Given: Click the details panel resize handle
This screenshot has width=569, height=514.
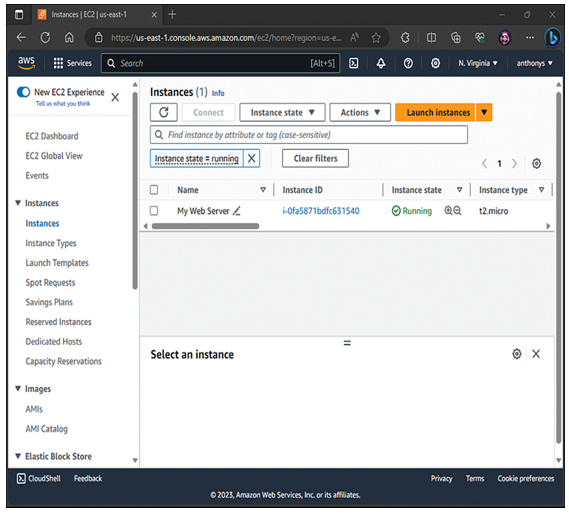Looking at the screenshot, I should click(347, 343).
